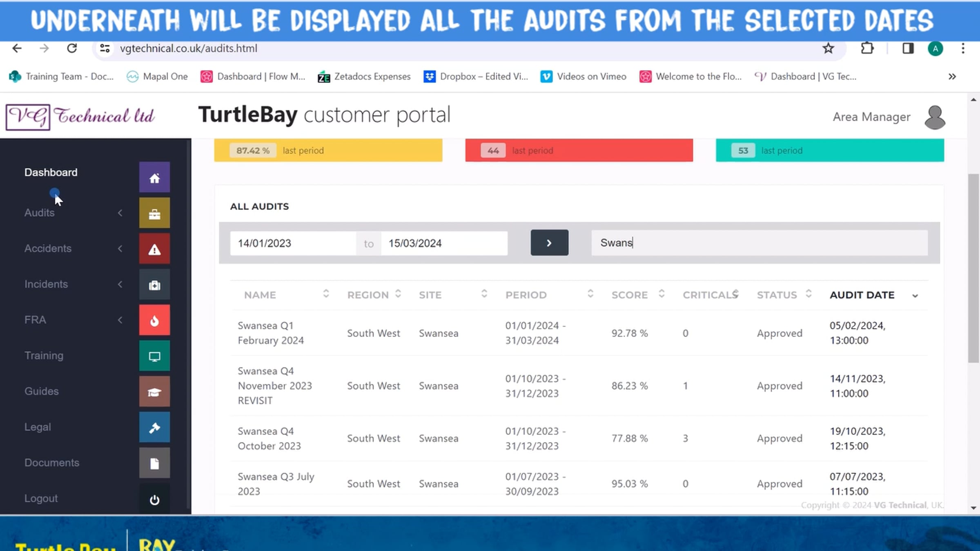The width and height of the screenshot is (980, 551).
Task: Open Swansea Q3 July 2023 audit
Action: [276, 484]
